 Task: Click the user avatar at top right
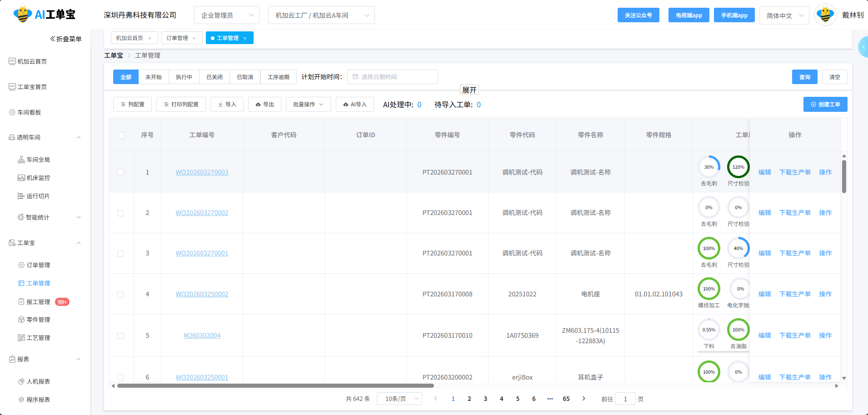[x=825, y=15]
